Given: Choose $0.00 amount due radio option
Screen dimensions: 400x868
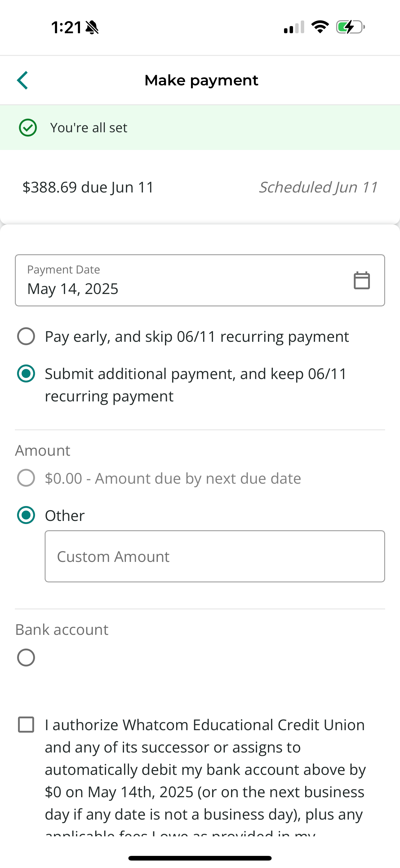Looking at the screenshot, I should [26, 478].
